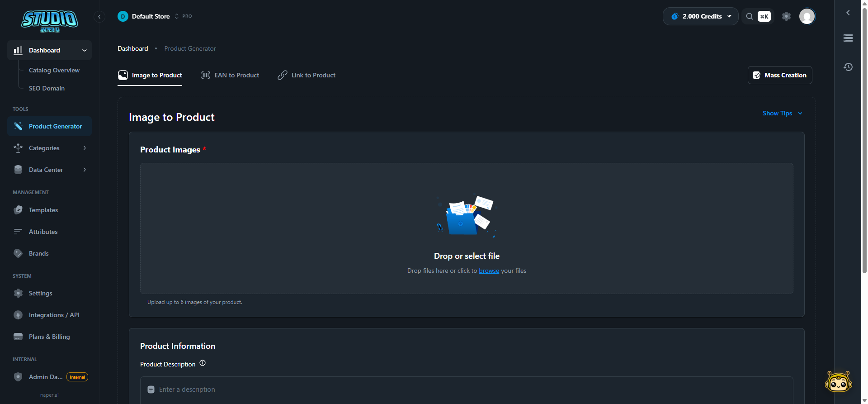868x404 pixels.
Task: Focus the Enter a description field
Action: coord(467,390)
